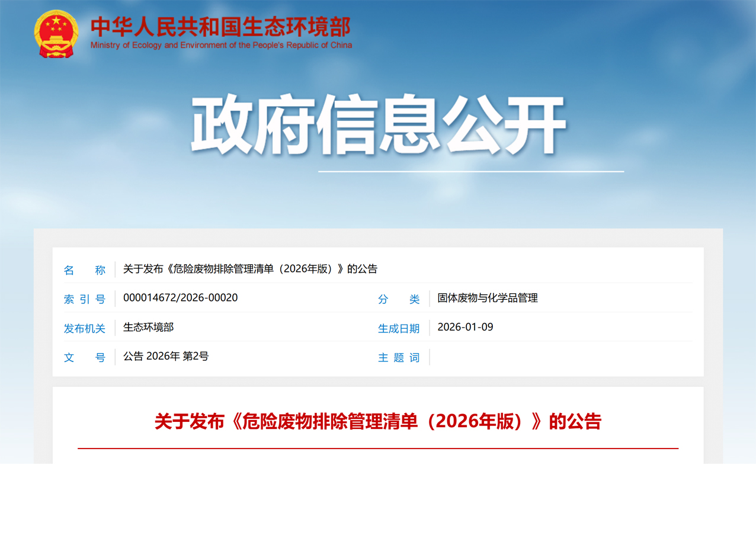
Task: Select the date 2026-01-09
Action: pyautogui.click(x=465, y=327)
